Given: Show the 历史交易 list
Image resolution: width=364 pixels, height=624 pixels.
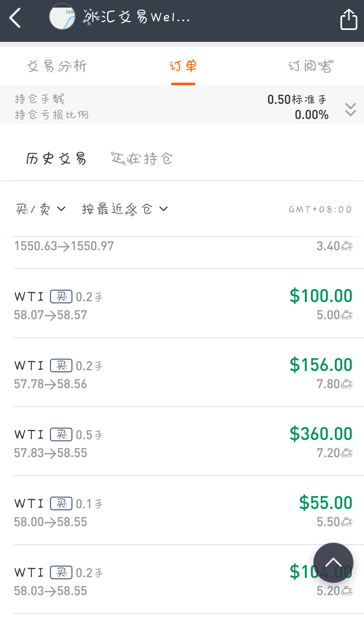Looking at the screenshot, I should tap(56, 159).
